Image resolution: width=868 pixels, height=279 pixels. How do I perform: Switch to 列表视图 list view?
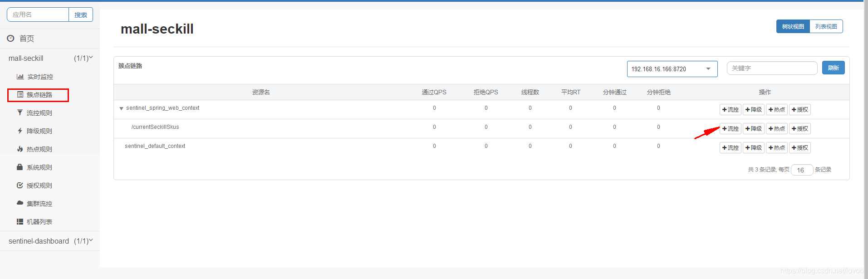click(x=826, y=26)
